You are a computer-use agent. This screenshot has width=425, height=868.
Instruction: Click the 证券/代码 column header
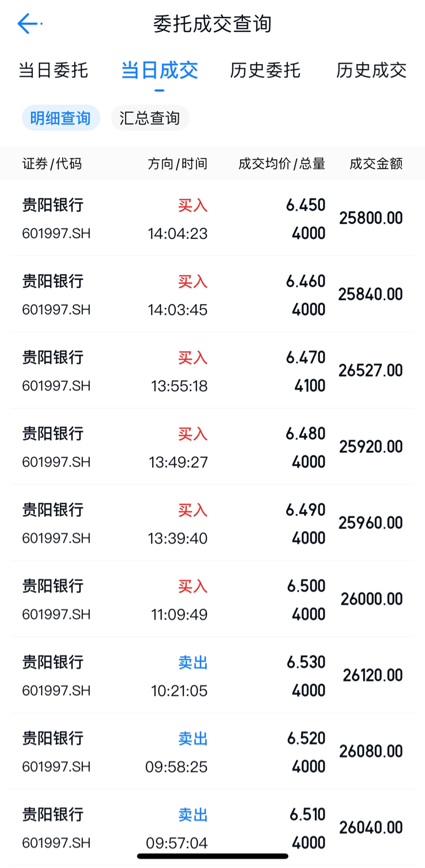[x=52, y=164]
